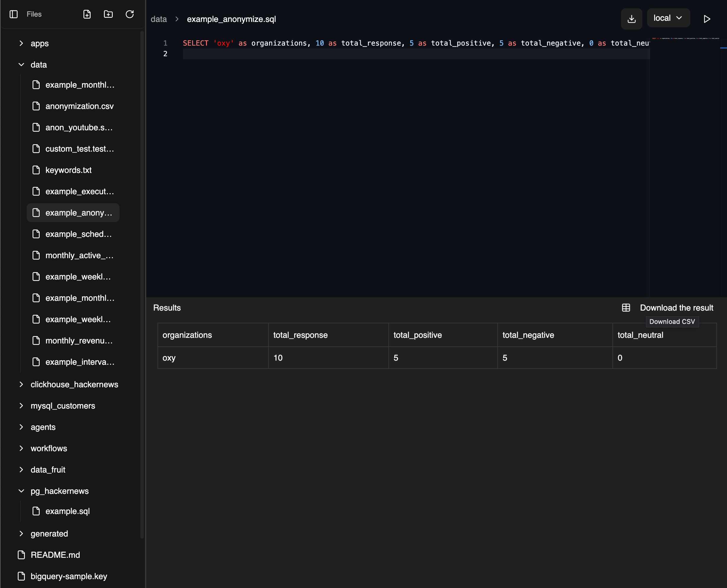Toggle the sidebar panel icon
This screenshot has height=588, width=727.
coord(14,14)
